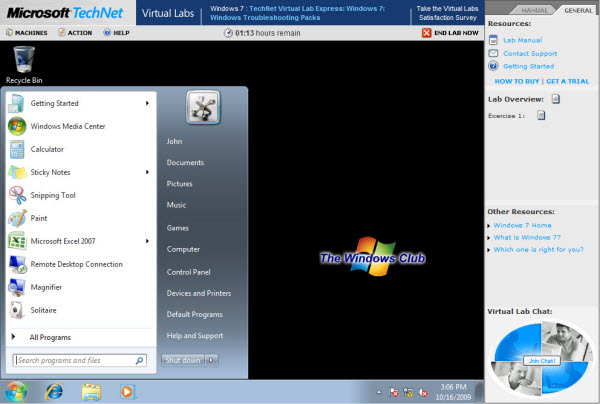
Task: Open the Calculator icon
Action: click(17, 149)
